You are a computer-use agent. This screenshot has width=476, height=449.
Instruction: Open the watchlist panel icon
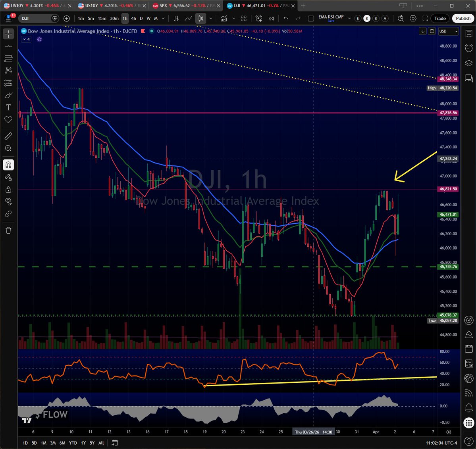tap(469, 34)
